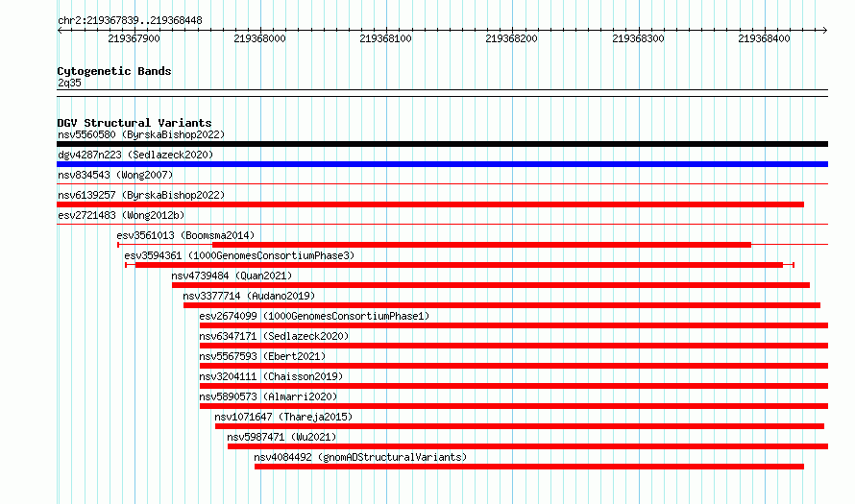Click ruler position 219368400
The image size is (855, 504).
(x=764, y=38)
